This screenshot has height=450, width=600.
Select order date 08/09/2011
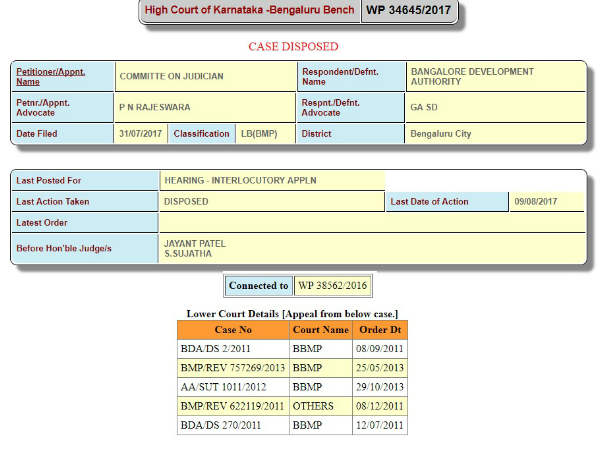(x=380, y=349)
